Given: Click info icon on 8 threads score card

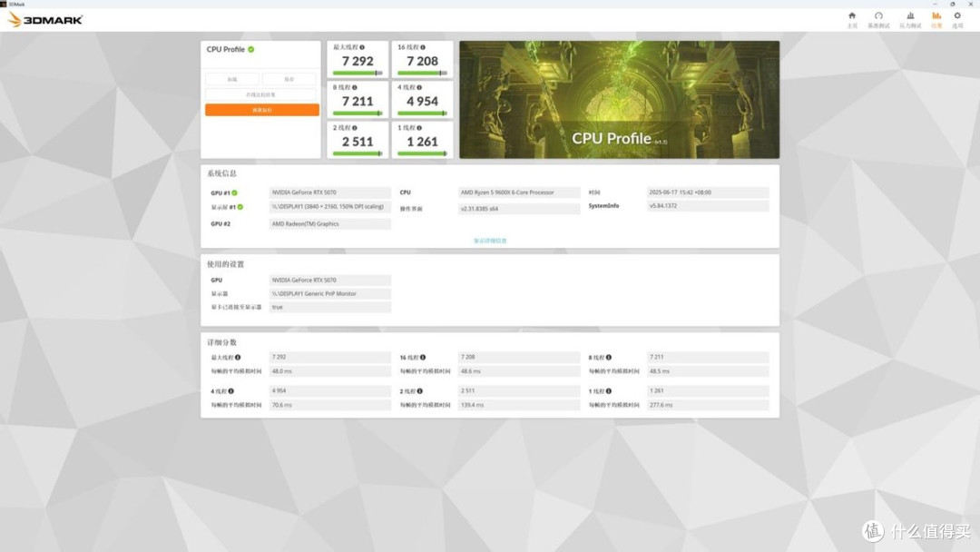Looking at the screenshot, I should click(x=355, y=87).
